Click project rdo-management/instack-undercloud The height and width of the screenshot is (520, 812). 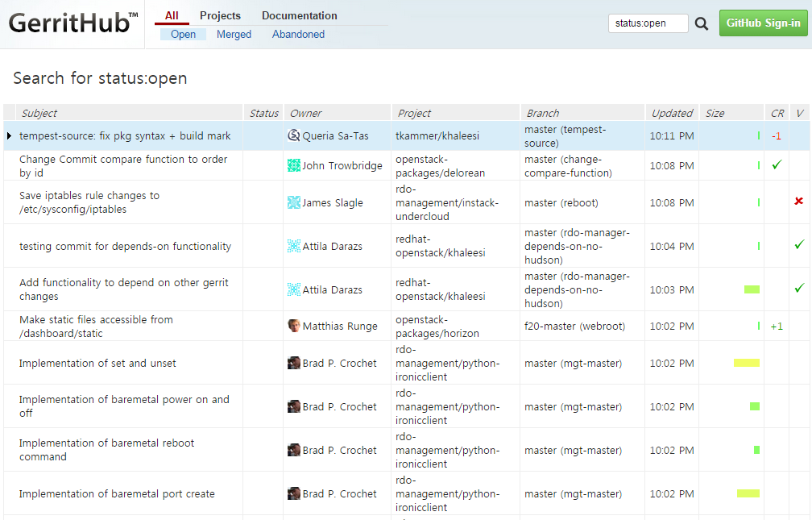[447, 202]
